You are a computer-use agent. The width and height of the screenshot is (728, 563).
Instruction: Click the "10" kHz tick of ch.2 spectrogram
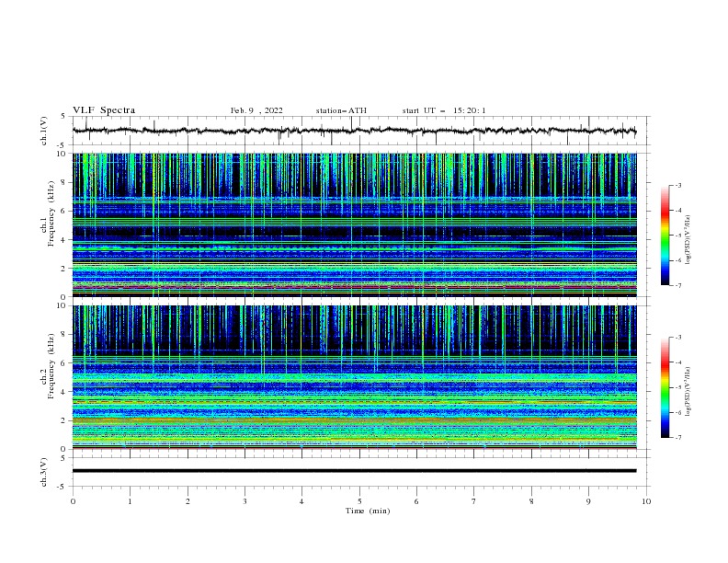coord(62,305)
